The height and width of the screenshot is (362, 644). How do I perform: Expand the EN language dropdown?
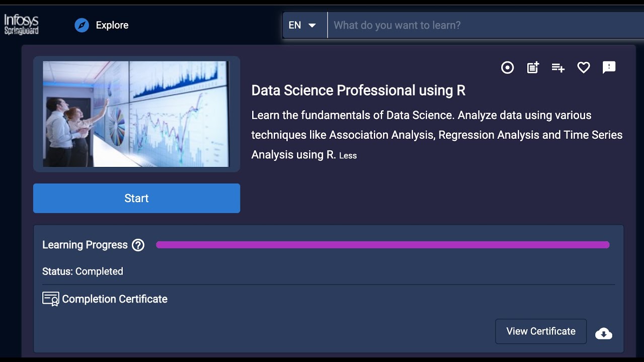tap(302, 25)
